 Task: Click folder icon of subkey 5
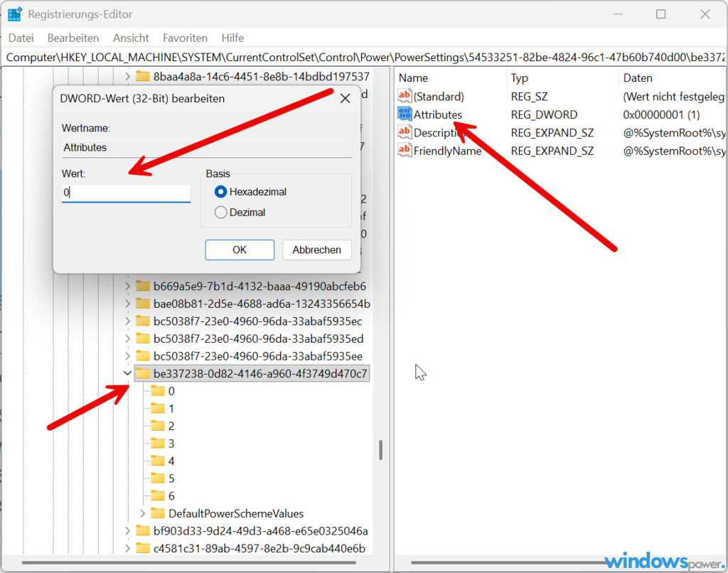[158, 478]
